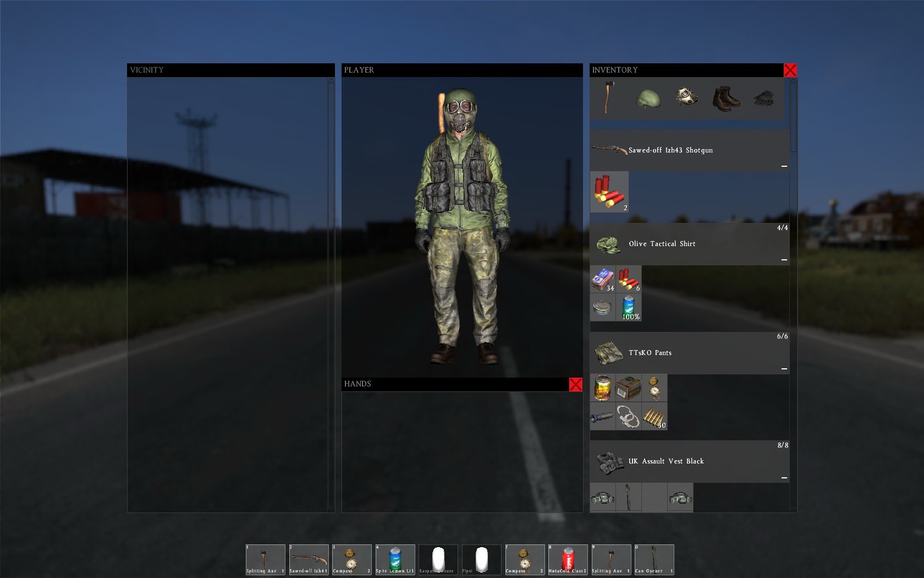Select hotbar slot 9 Splitting Axe
This screenshot has height=578, width=924.
[611, 560]
